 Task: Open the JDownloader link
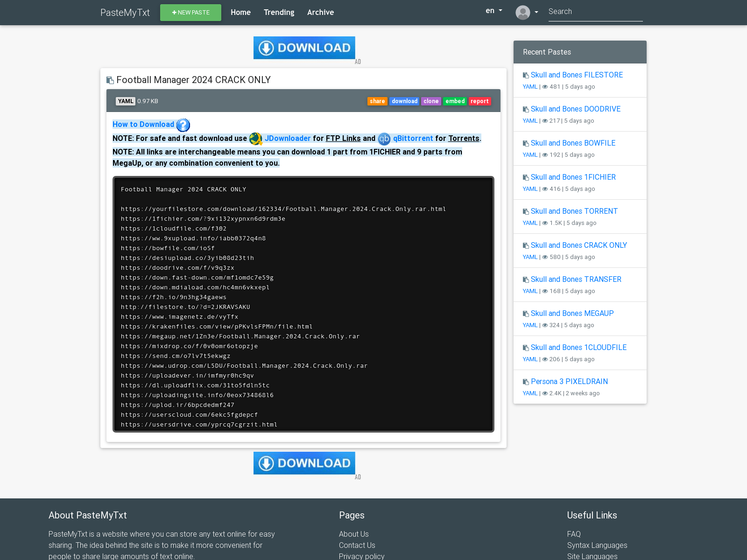tap(288, 139)
